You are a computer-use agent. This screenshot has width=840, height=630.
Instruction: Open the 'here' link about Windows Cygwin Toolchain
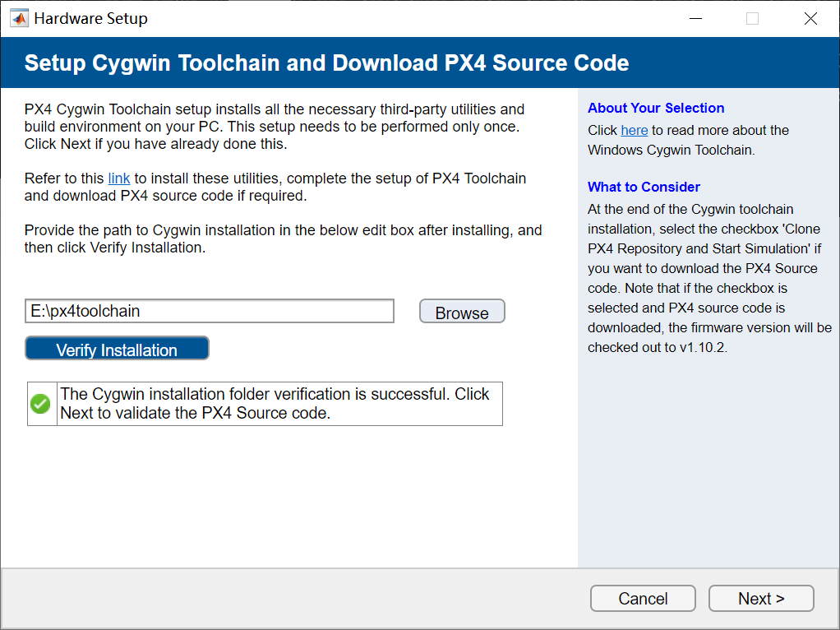pos(635,130)
